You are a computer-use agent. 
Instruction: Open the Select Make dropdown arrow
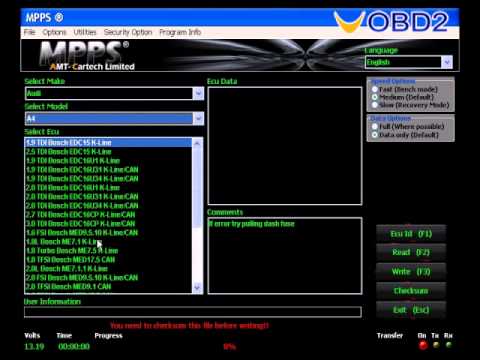[x=198, y=93]
